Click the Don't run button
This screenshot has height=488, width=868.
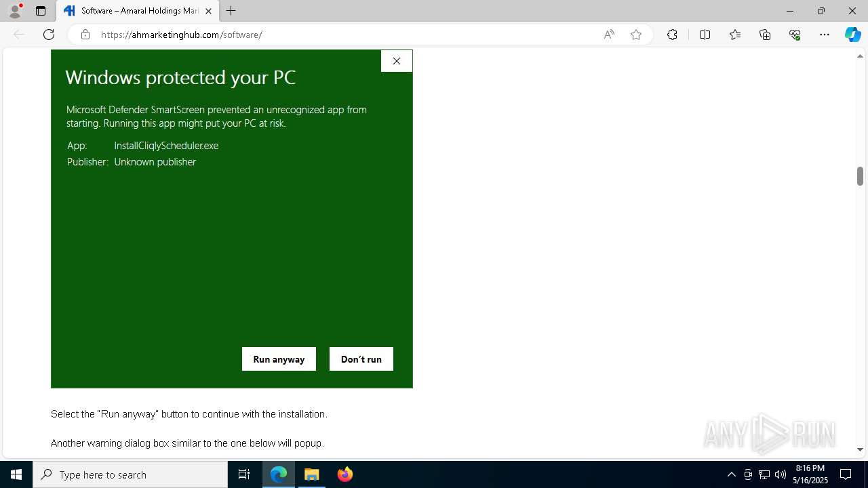pyautogui.click(x=361, y=359)
